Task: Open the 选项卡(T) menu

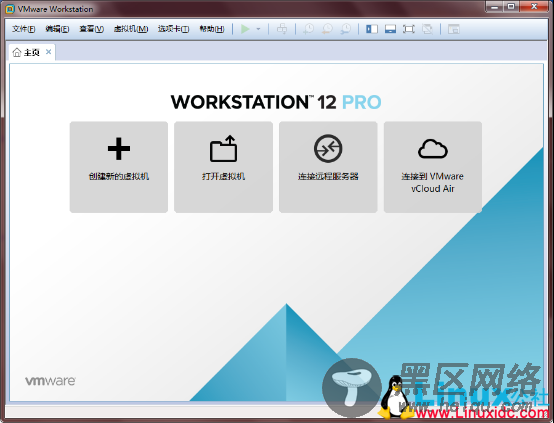Action: click(173, 29)
